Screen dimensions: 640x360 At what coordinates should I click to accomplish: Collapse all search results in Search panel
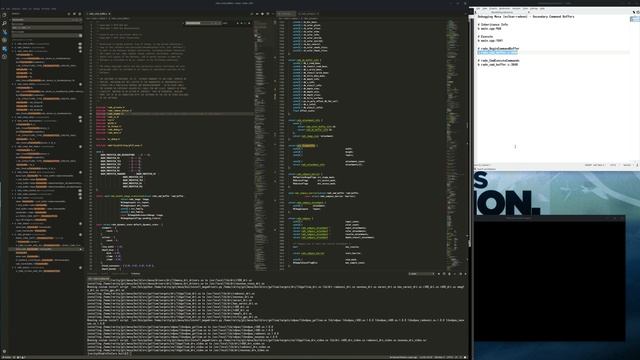(79, 13)
